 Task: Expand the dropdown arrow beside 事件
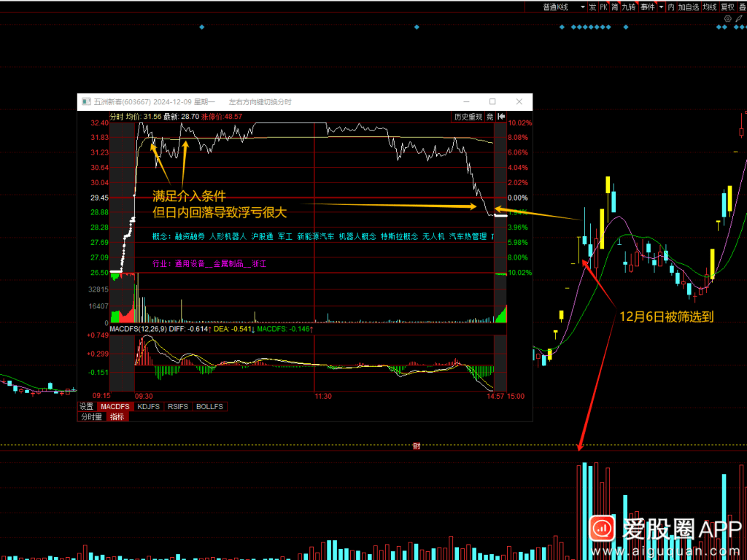pos(661,7)
